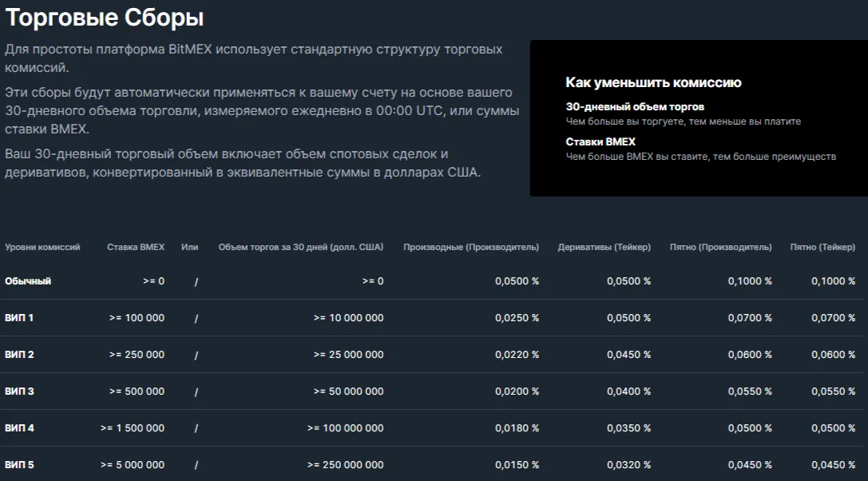This screenshot has width=868, height=481.
Task: Click the 'Или' column header
Action: 189,247
